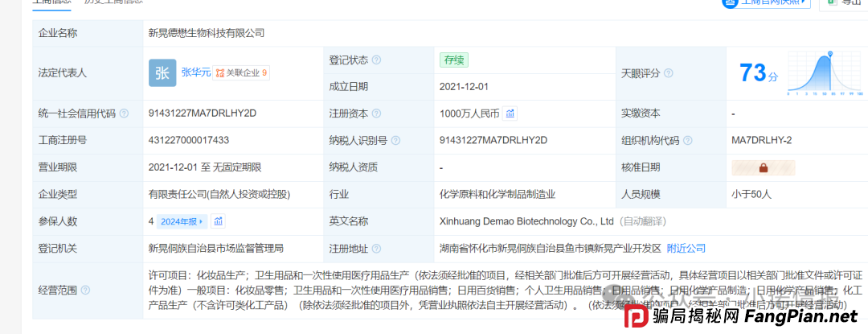This screenshot has width=868, height=334.
Task: Click help icon beside 统一社会信用代码
Action: [x=124, y=113]
